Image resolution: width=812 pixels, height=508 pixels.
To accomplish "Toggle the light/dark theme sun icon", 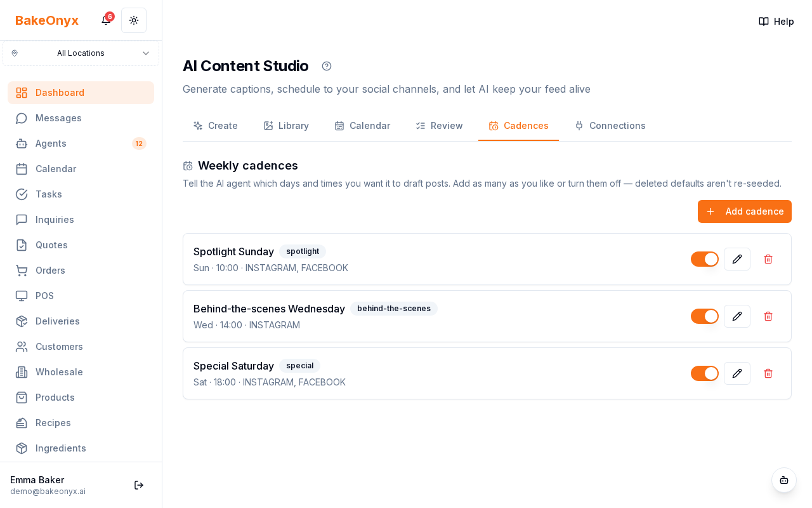I will 133,20.
